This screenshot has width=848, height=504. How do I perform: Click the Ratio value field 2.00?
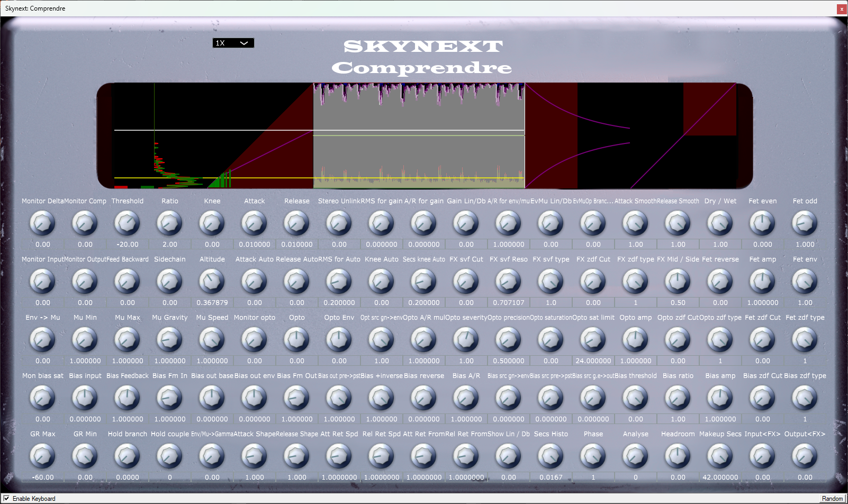point(169,244)
